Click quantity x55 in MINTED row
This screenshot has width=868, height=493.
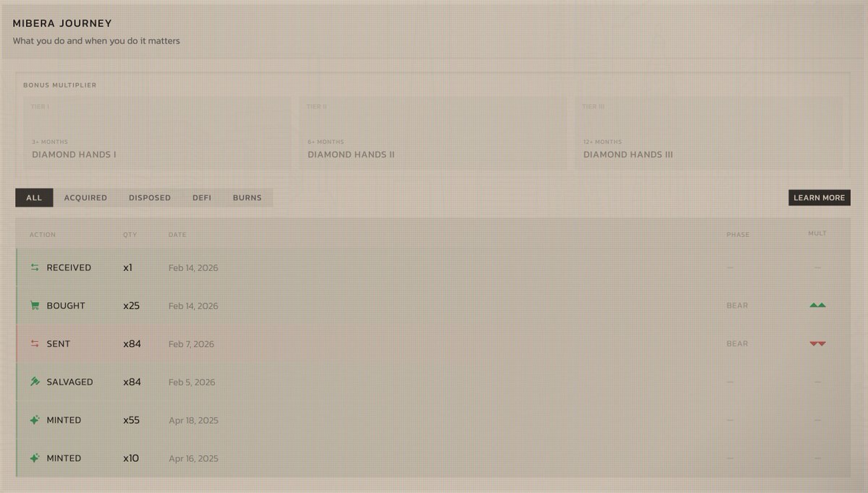pos(132,420)
